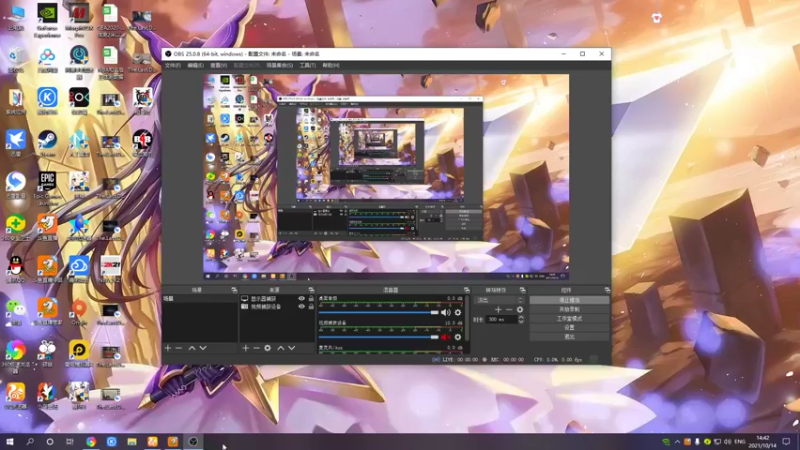Open View menu in OBS
This screenshot has height=450, width=800.
click(218, 65)
